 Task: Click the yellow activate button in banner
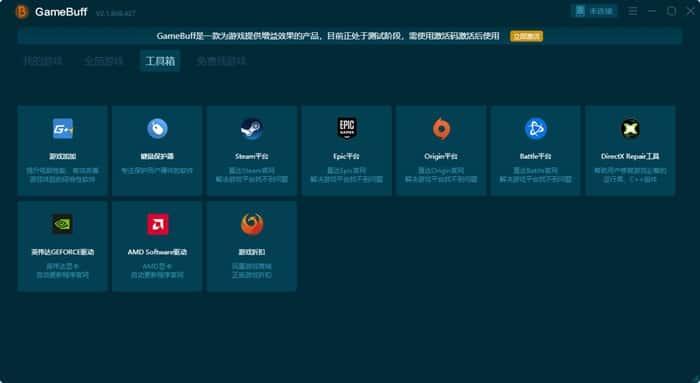pos(526,36)
